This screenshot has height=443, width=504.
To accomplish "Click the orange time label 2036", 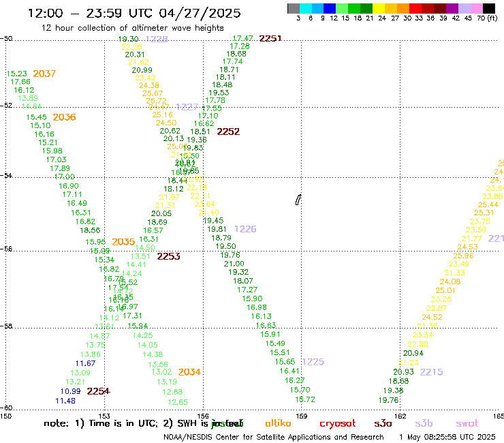I will click(64, 117).
